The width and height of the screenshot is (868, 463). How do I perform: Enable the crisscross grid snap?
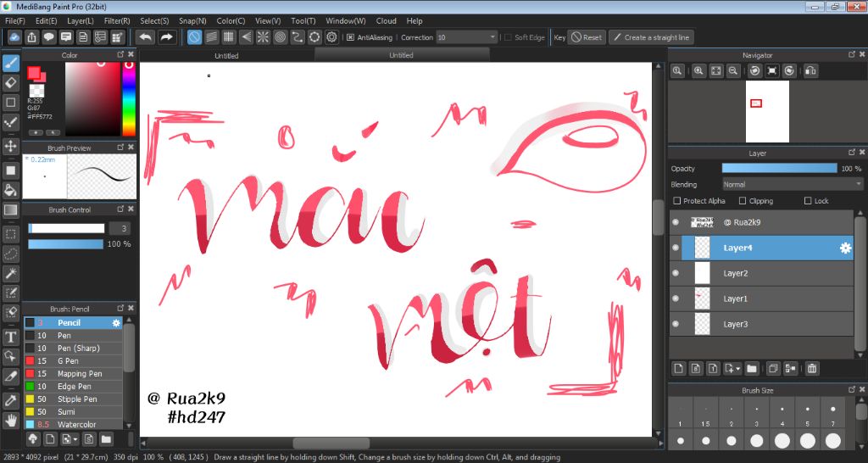point(229,37)
